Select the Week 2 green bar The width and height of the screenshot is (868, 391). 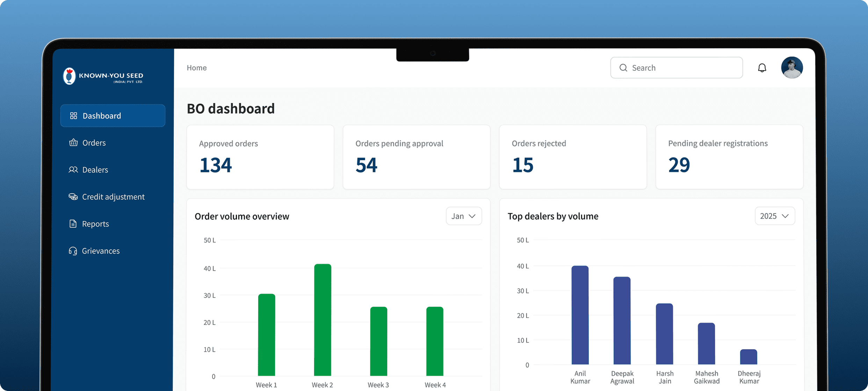[x=323, y=320]
